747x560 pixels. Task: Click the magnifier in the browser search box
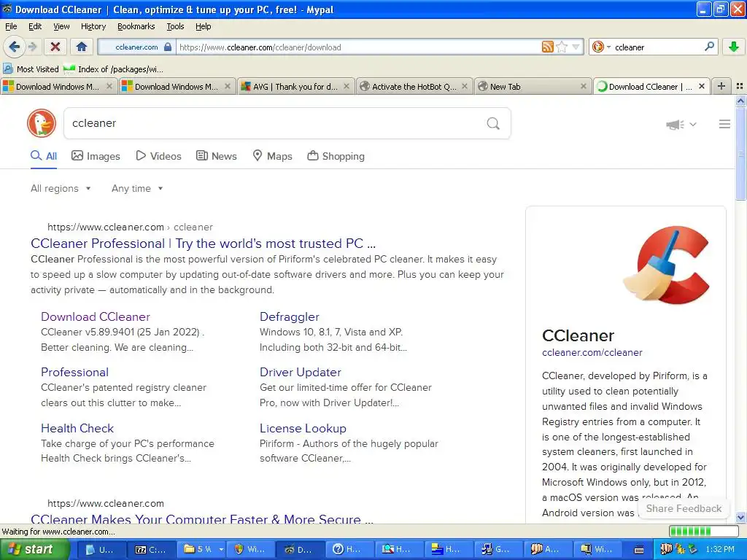pyautogui.click(x=709, y=47)
